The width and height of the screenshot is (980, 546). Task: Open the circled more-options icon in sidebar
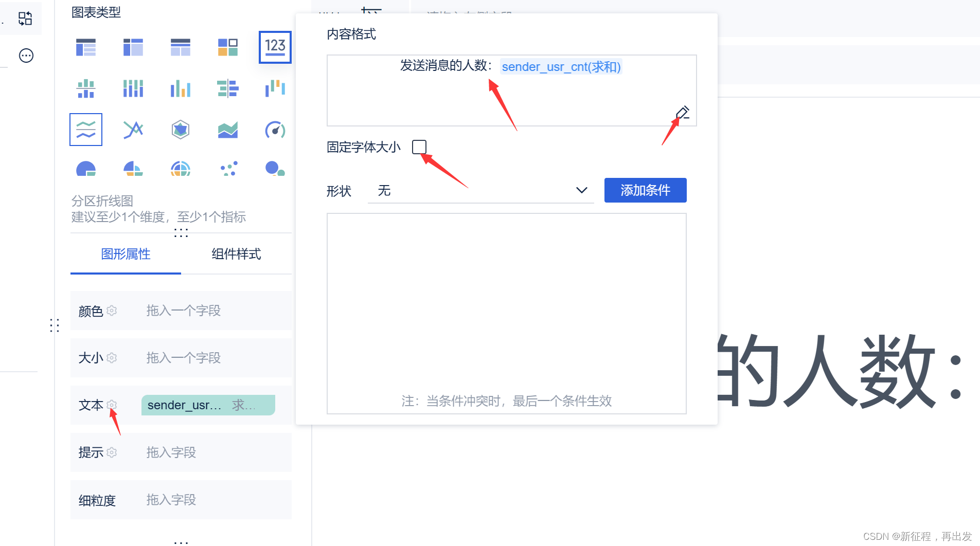click(x=26, y=56)
